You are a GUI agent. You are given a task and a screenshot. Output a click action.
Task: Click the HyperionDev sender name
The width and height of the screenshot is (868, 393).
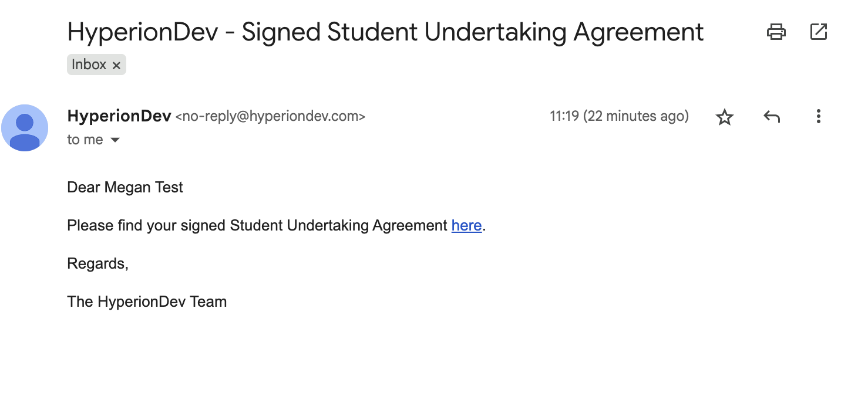click(x=119, y=116)
